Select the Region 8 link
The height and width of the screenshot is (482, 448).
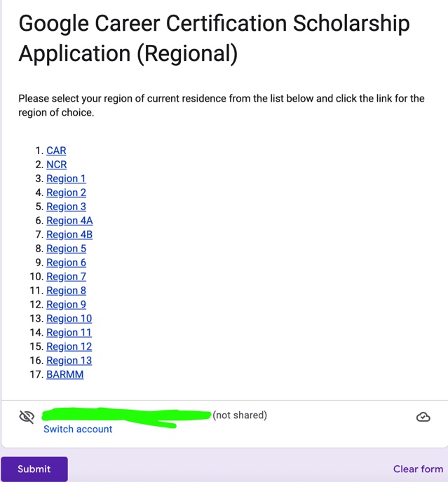(x=66, y=291)
